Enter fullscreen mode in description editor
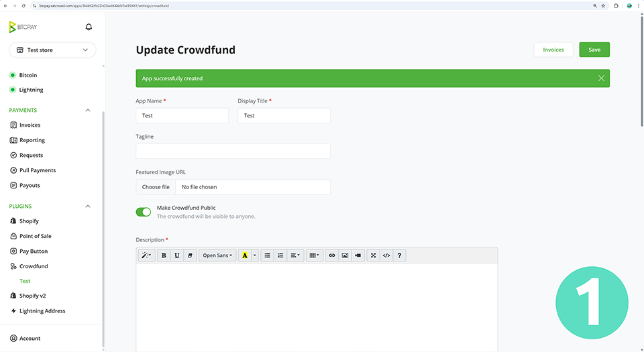Screen dimensions: 644x352 coord(374,255)
